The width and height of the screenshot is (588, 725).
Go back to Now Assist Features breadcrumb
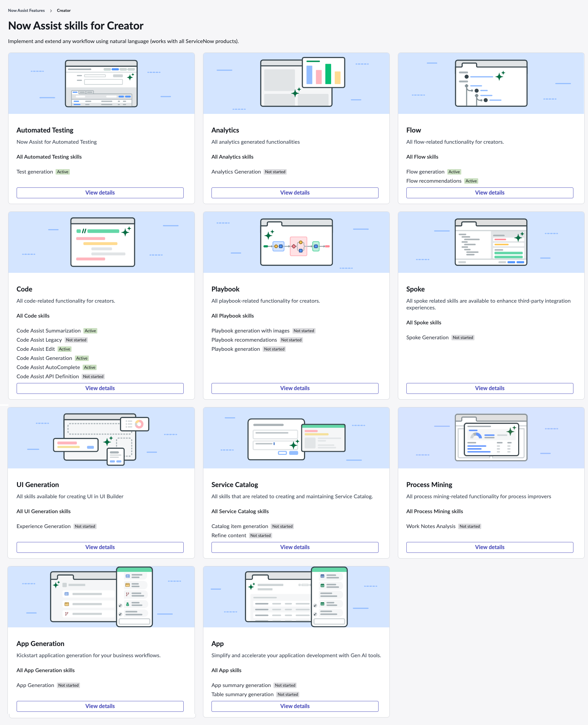pyautogui.click(x=26, y=11)
